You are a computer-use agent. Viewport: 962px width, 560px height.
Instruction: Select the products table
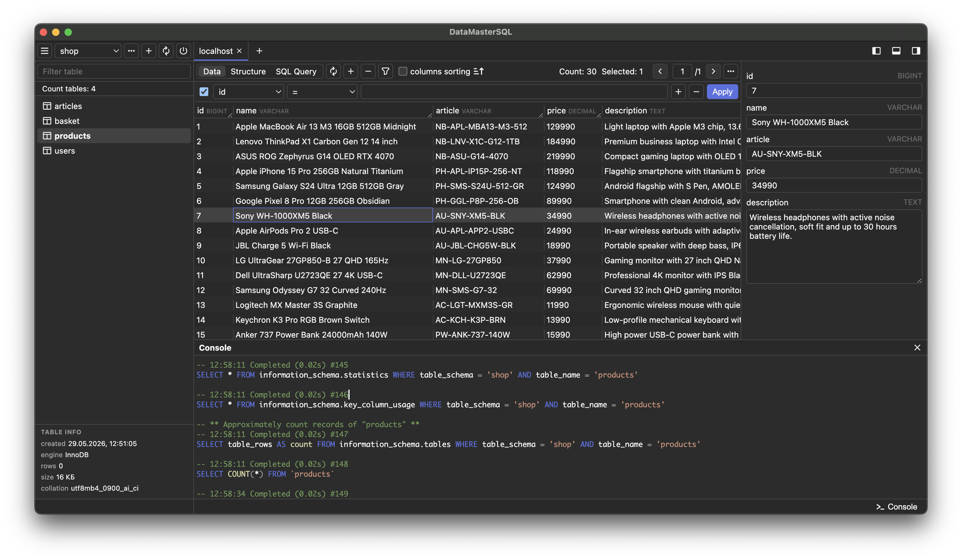(x=114, y=136)
